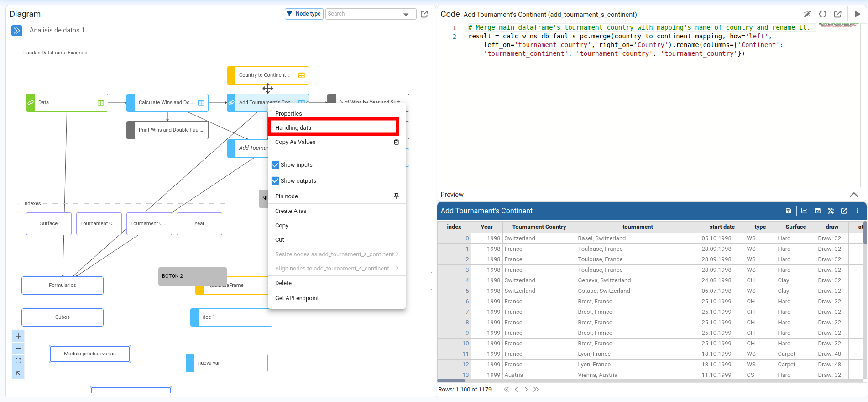Viewport: 868px width, 402px height.
Task: Click Delete in the context menu
Action: tap(283, 283)
